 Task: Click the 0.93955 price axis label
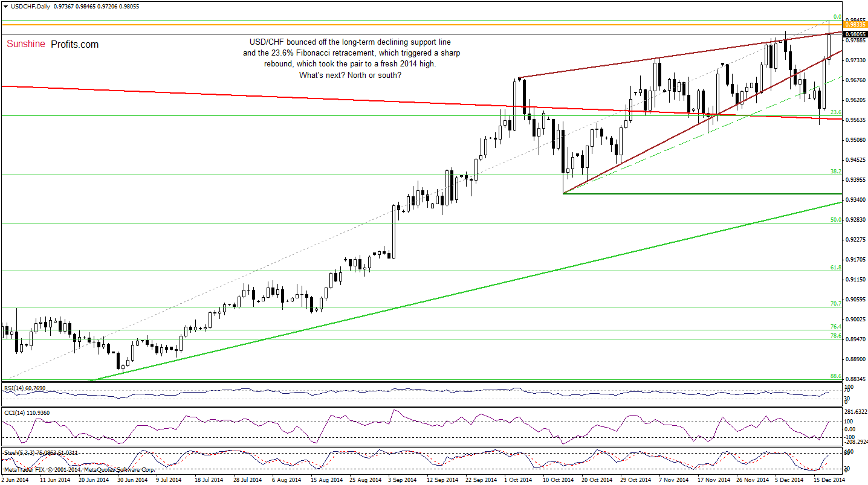855,180
